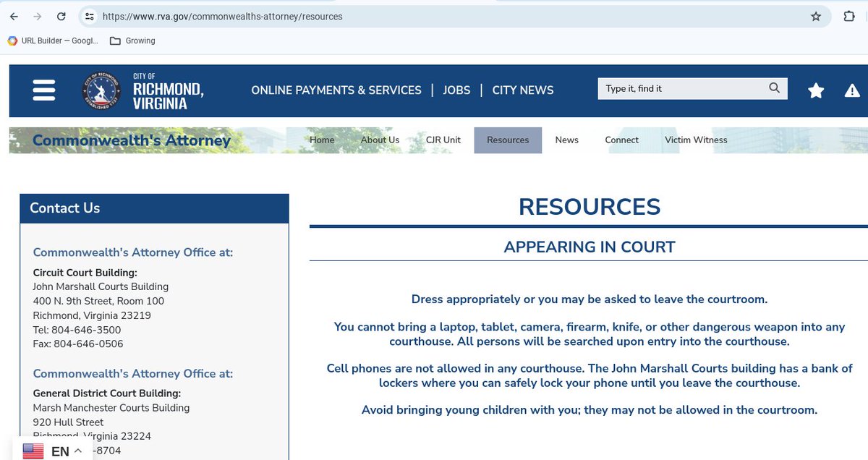Viewport: 868px width, 460px height.
Task: Open the Growing bookmarks folder
Action: (132, 41)
